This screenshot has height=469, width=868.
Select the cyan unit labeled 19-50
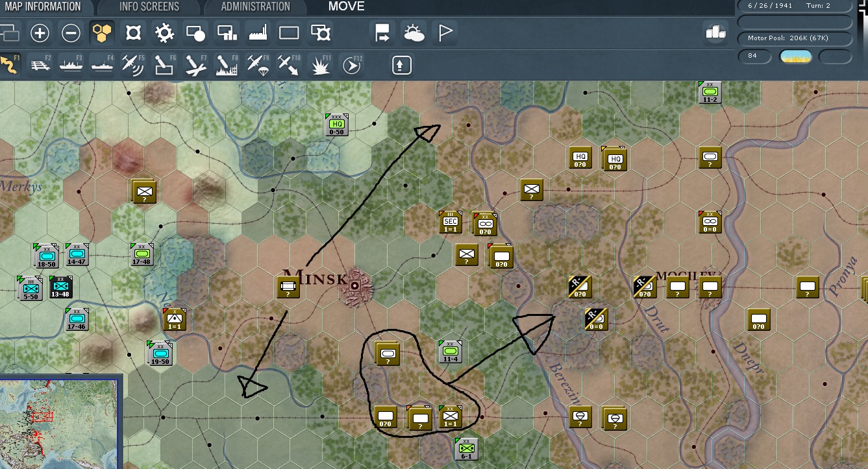pyautogui.click(x=160, y=353)
